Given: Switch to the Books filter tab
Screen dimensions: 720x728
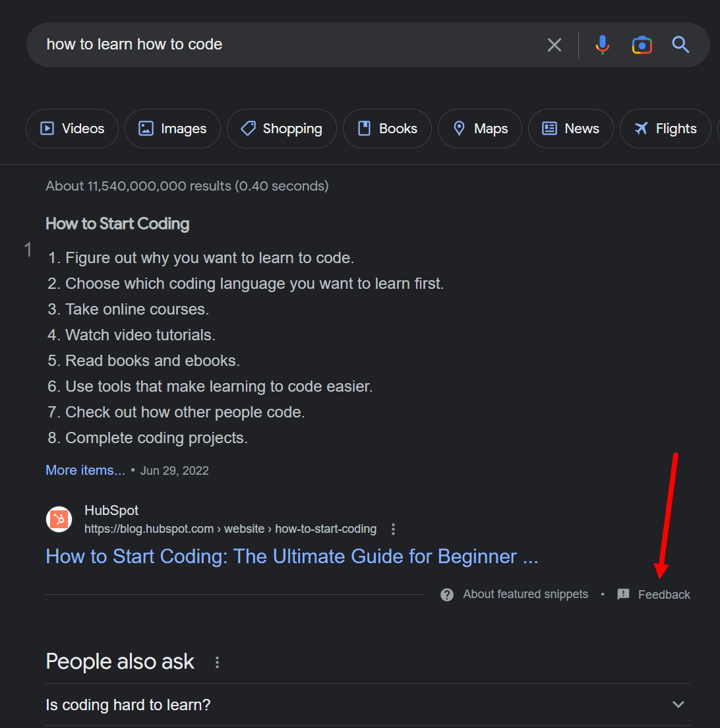Looking at the screenshot, I should tap(387, 129).
